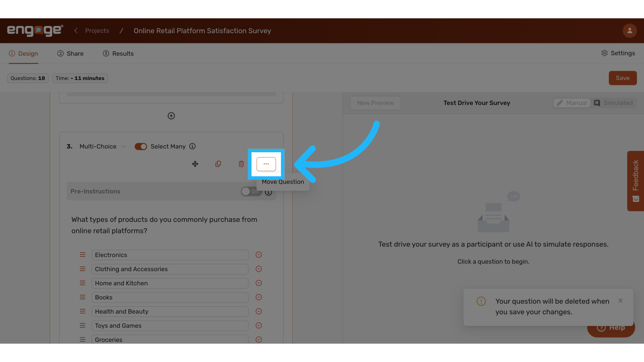The height and width of the screenshot is (362, 644).
Task: Grab the Books reorder handle
Action: [x=83, y=297]
